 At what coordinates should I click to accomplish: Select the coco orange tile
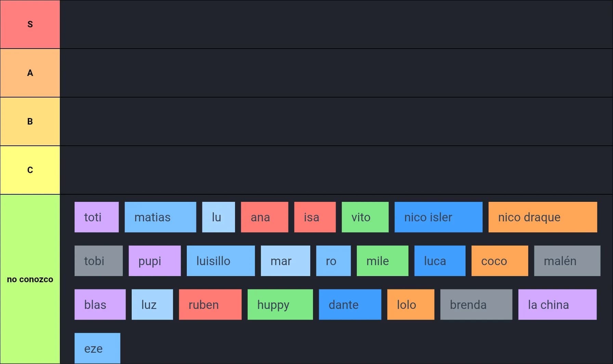click(499, 261)
